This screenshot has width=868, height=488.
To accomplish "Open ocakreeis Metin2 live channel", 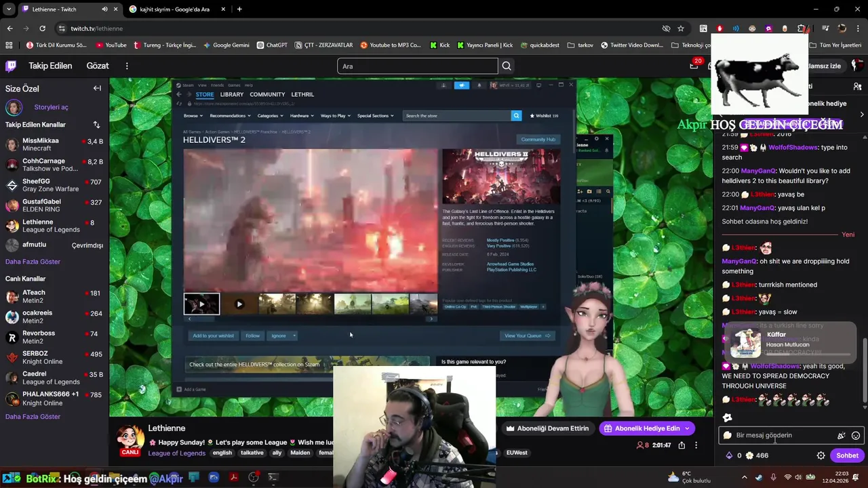I will pyautogui.click(x=54, y=317).
